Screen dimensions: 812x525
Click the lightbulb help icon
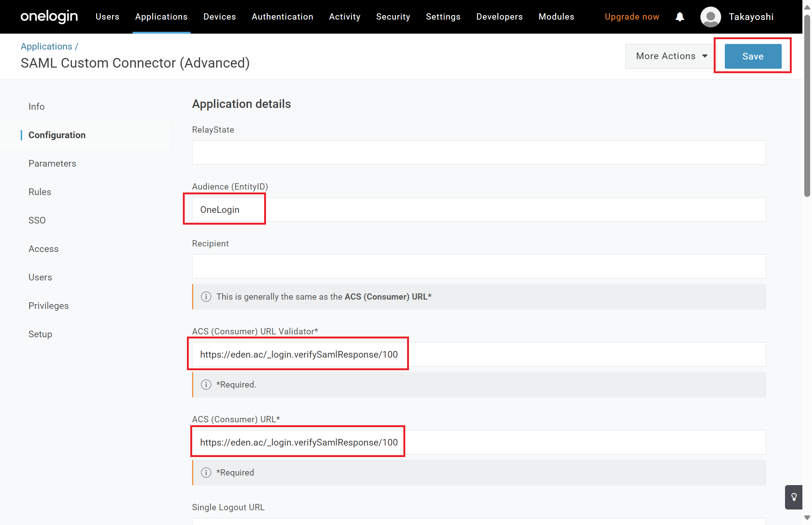(794, 497)
